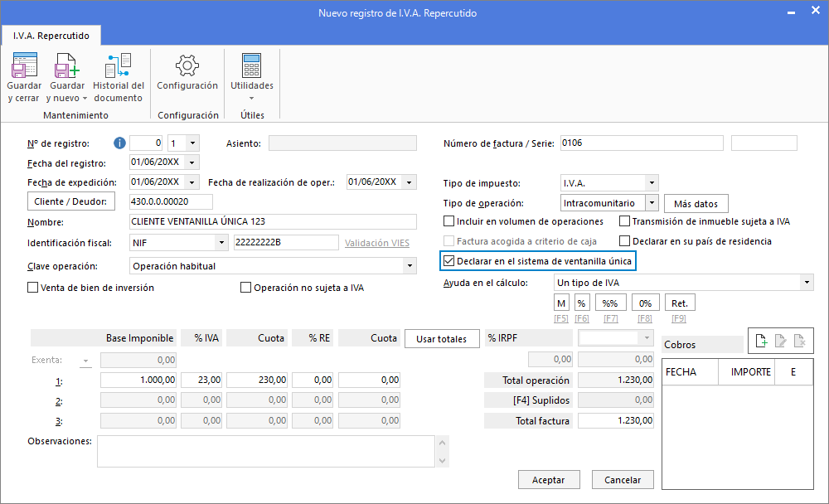Click the Usar totales button
Image resolution: width=829 pixels, height=504 pixels.
pyautogui.click(x=442, y=339)
